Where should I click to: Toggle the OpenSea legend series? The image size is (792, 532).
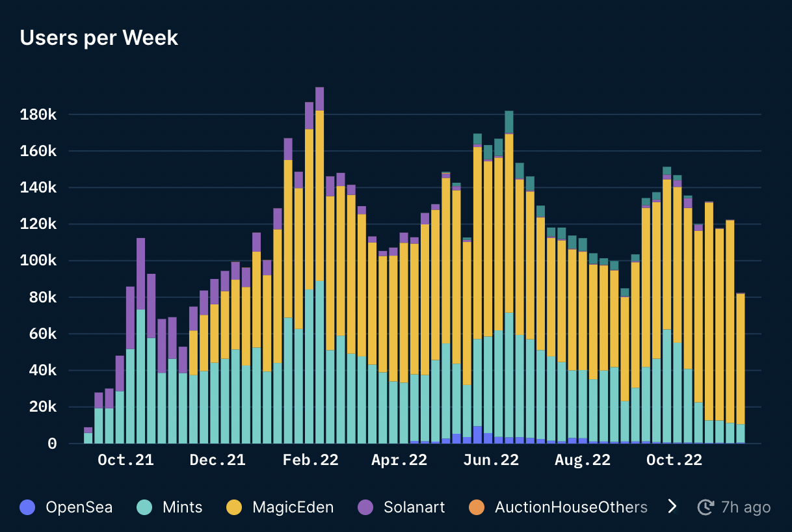[x=66, y=507]
